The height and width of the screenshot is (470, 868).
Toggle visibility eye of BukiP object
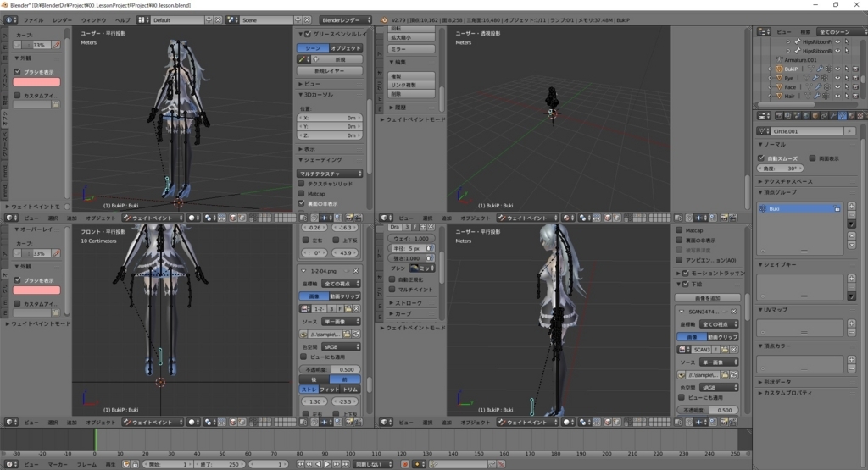[x=837, y=69]
